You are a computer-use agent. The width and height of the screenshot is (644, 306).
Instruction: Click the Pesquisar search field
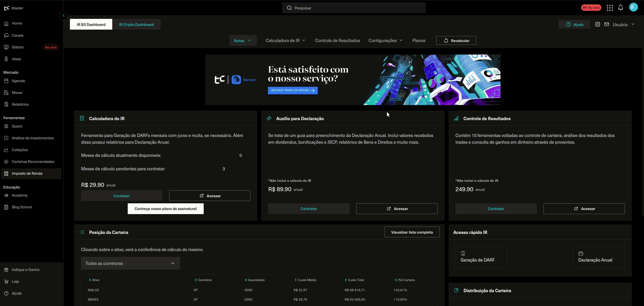click(354, 8)
